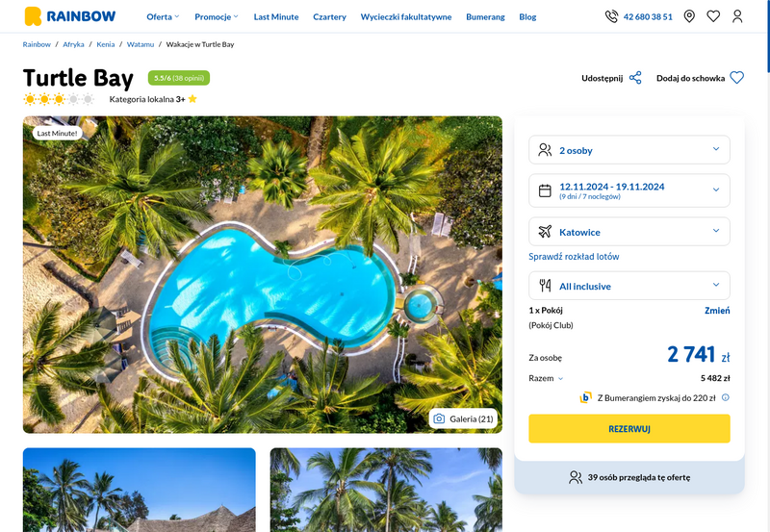Click Zmień to change the room
Screen dimensions: 770x532
(717, 310)
